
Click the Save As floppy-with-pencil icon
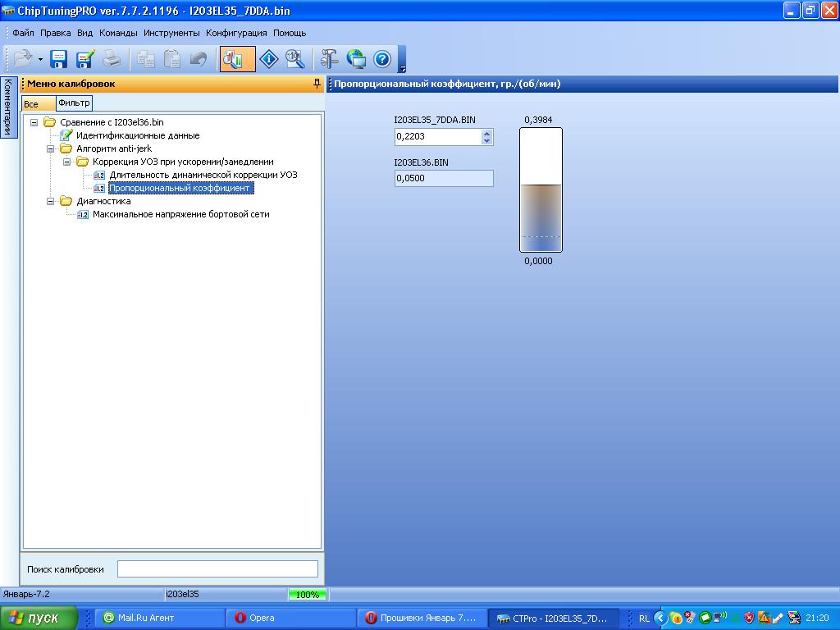[85, 59]
